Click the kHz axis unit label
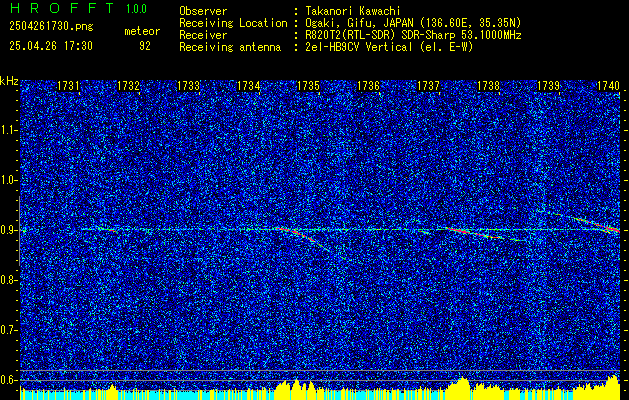Screen dimensions: 629x400 click(x=9, y=81)
